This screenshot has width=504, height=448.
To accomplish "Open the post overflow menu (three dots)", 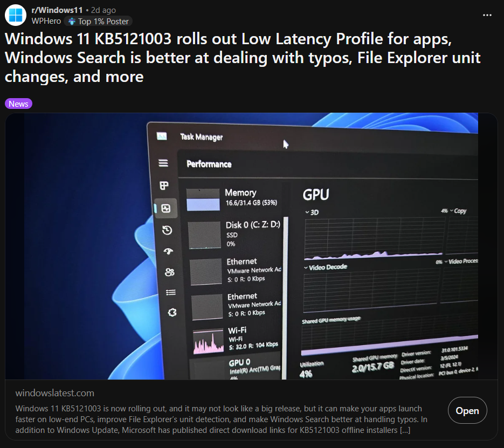I will point(487,15).
